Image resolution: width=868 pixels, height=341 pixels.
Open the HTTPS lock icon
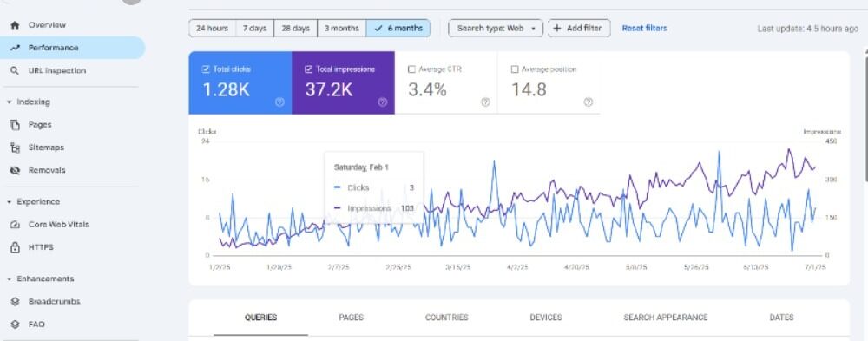click(x=15, y=247)
